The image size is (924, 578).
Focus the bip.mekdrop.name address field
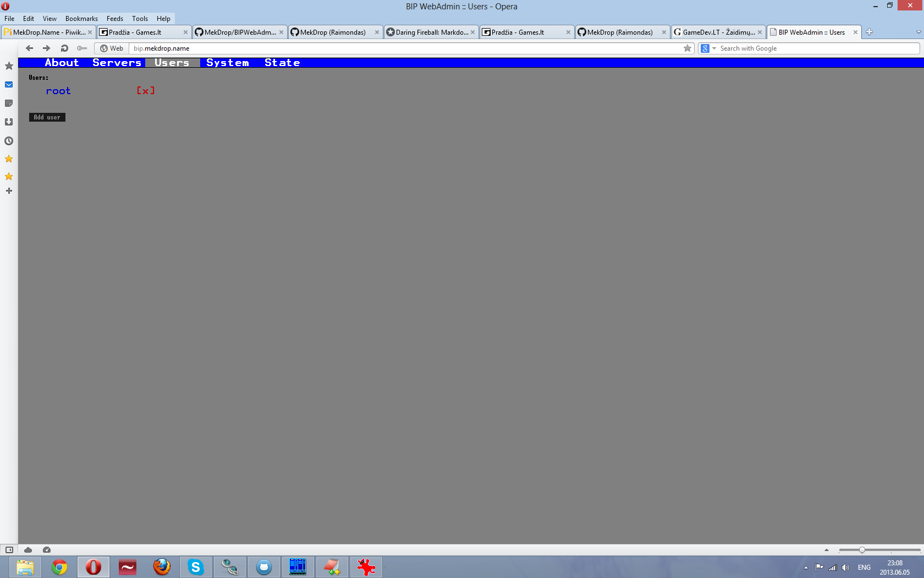pyautogui.click(x=406, y=48)
